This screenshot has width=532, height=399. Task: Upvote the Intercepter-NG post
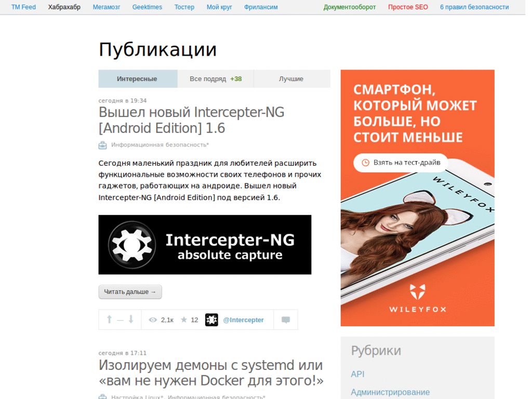(x=109, y=320)
